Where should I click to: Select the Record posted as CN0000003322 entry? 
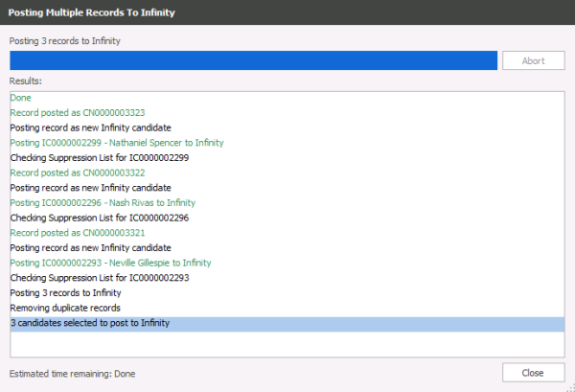pyautogui.click(x=78, y=173)
